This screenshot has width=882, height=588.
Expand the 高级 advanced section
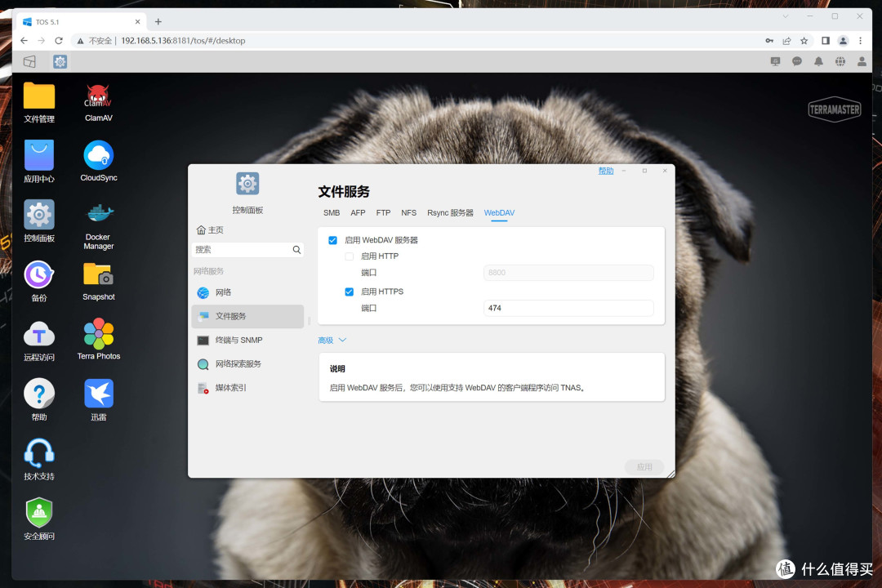tap(332, 340)
